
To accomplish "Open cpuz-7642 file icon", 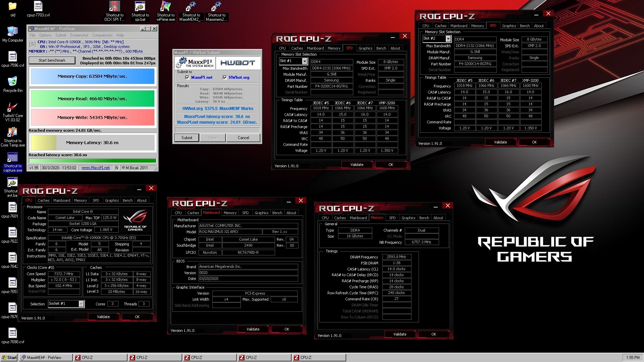I will (12, 261).
